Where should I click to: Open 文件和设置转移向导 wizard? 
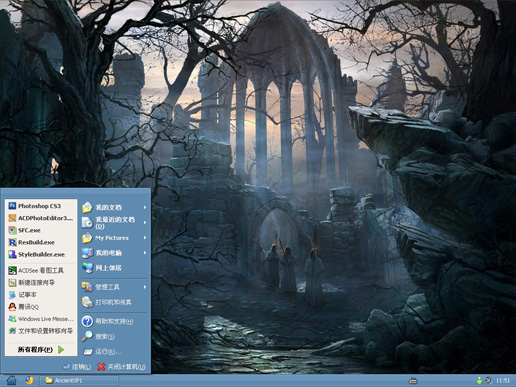click(41, 331)
